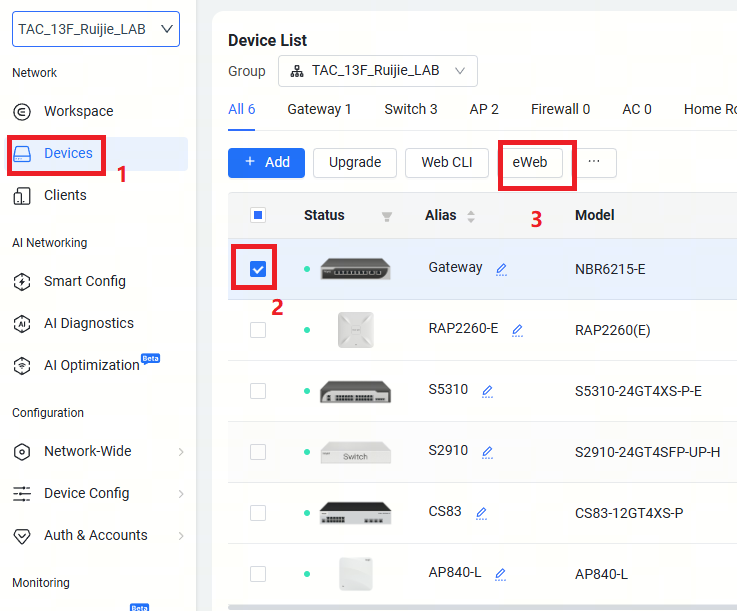Click the Model column header
737x611 pixels.
click(x=595, y=215)
